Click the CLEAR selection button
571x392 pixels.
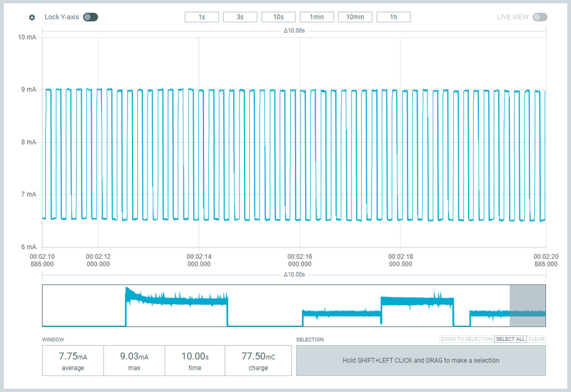(536, 339)
